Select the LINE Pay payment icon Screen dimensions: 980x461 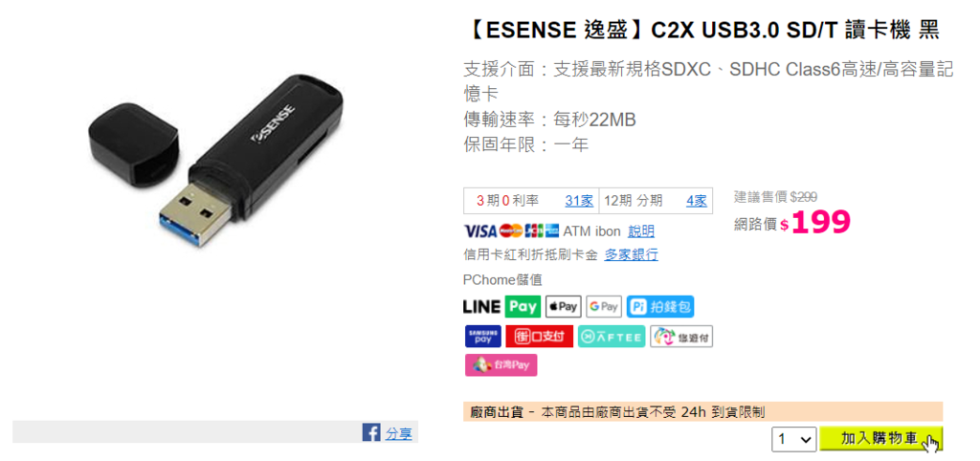point(501,307)
